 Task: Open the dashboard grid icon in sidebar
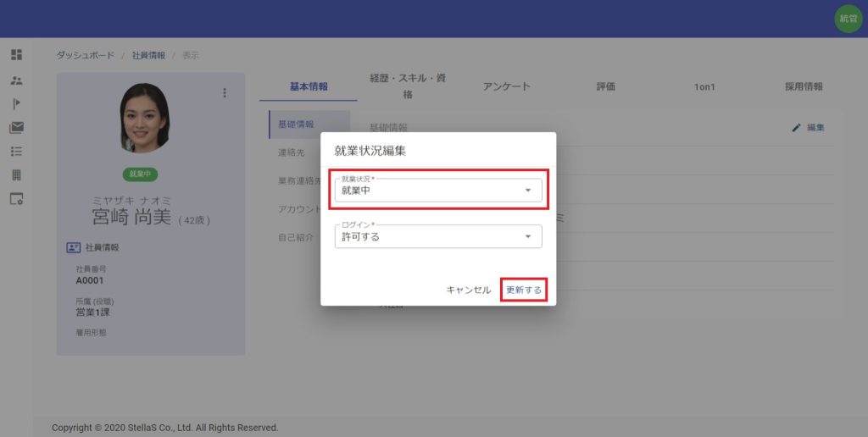pos(16,55)
